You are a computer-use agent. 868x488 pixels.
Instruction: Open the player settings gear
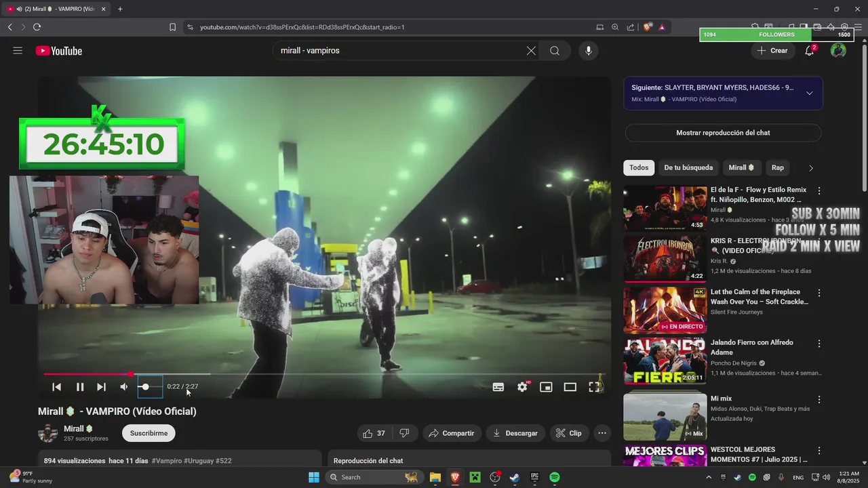pos(522,387)
